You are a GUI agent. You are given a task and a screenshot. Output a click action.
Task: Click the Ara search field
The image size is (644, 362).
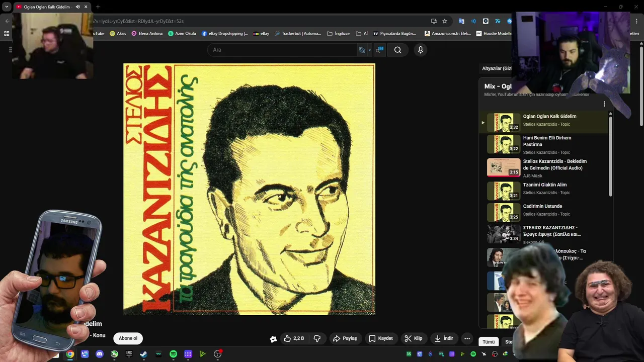click(x=282, y=50)
